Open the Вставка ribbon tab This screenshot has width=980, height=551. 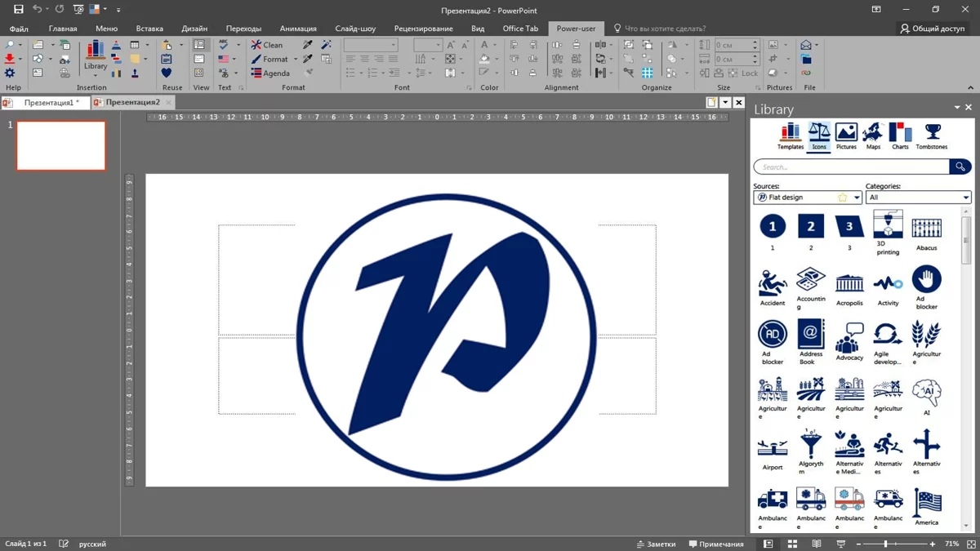149,29
